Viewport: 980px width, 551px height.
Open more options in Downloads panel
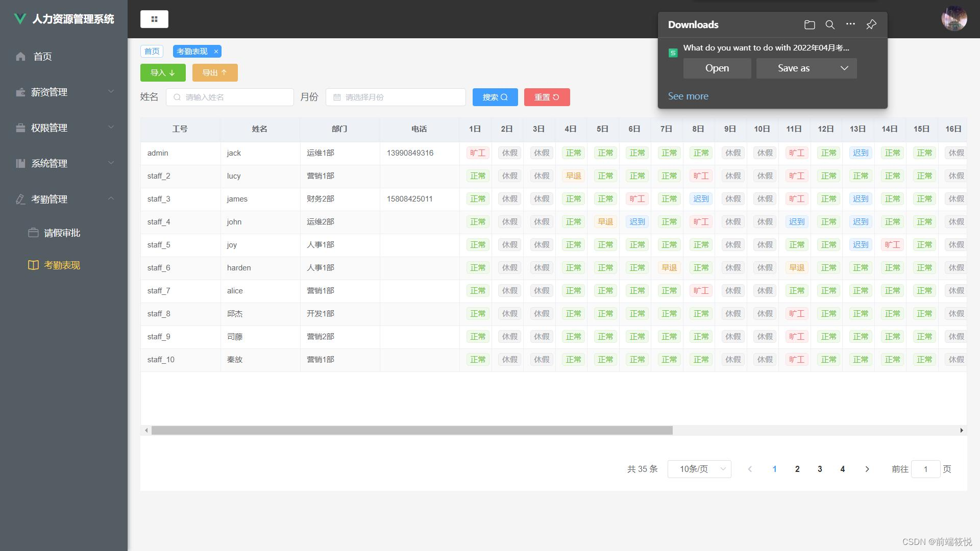(x=850, y=24)
